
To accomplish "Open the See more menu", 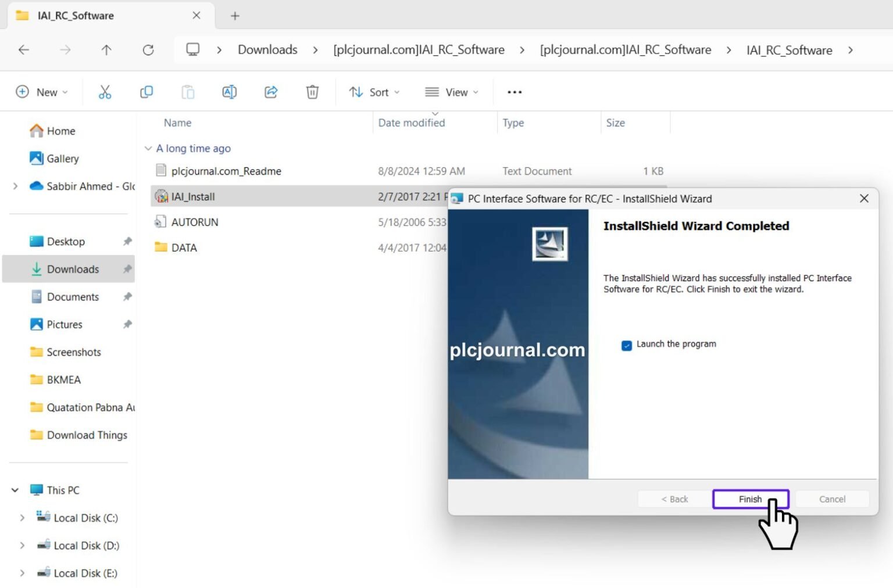I will click(x=514, y=92).
